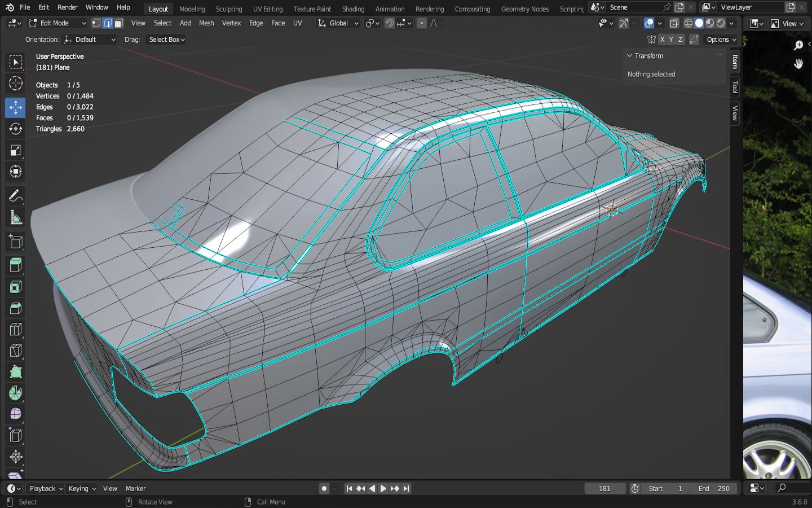This screenshot has width=812, height=508.
Task: Open the Select Box drag dropdown
Action: pyautogui.click(x=166, y=40)
